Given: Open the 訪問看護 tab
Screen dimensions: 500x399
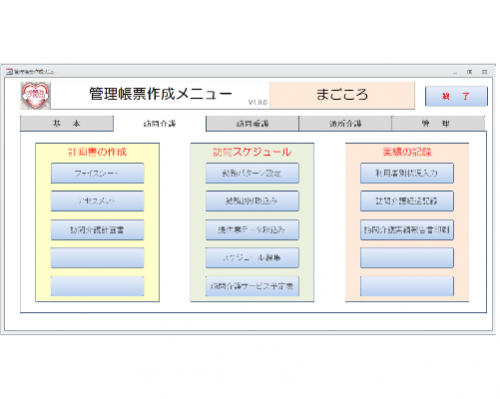Looking at the screenshot, I should point(252,124).
